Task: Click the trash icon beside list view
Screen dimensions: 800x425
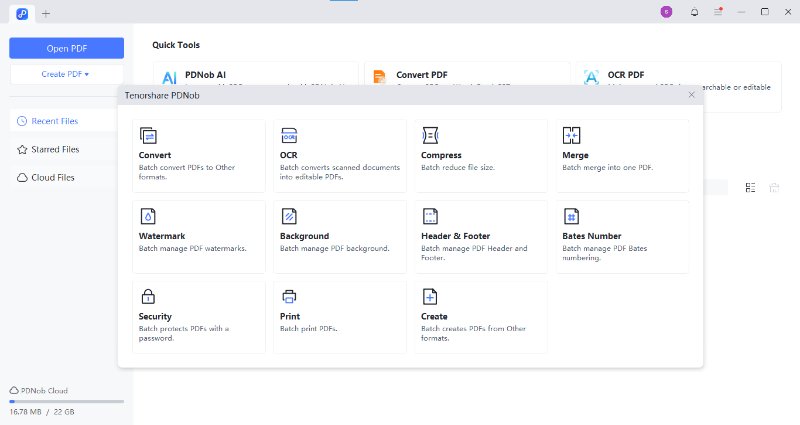Action: [x=774, y=188]
